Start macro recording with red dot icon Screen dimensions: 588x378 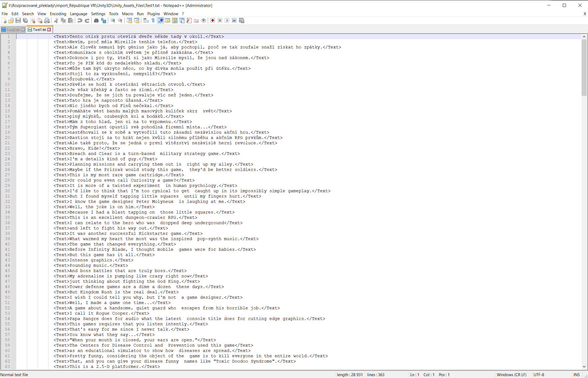click(x=213, y=20)
